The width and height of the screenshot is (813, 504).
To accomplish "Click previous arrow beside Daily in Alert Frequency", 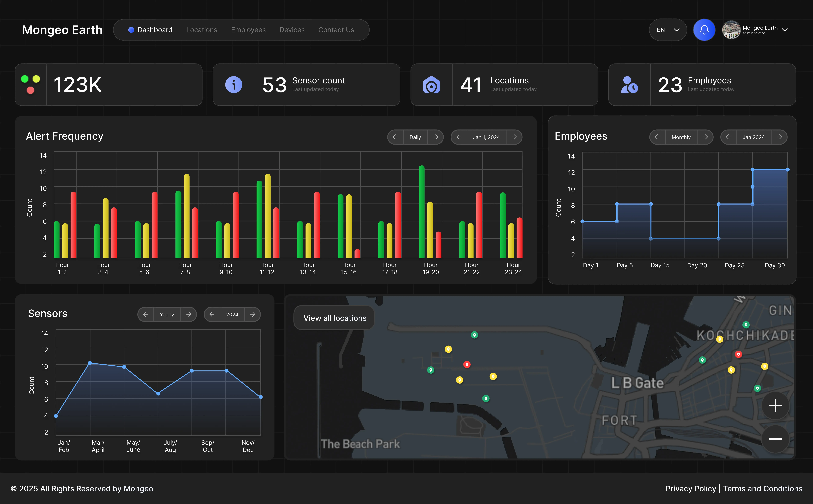I will pos(395,137).
